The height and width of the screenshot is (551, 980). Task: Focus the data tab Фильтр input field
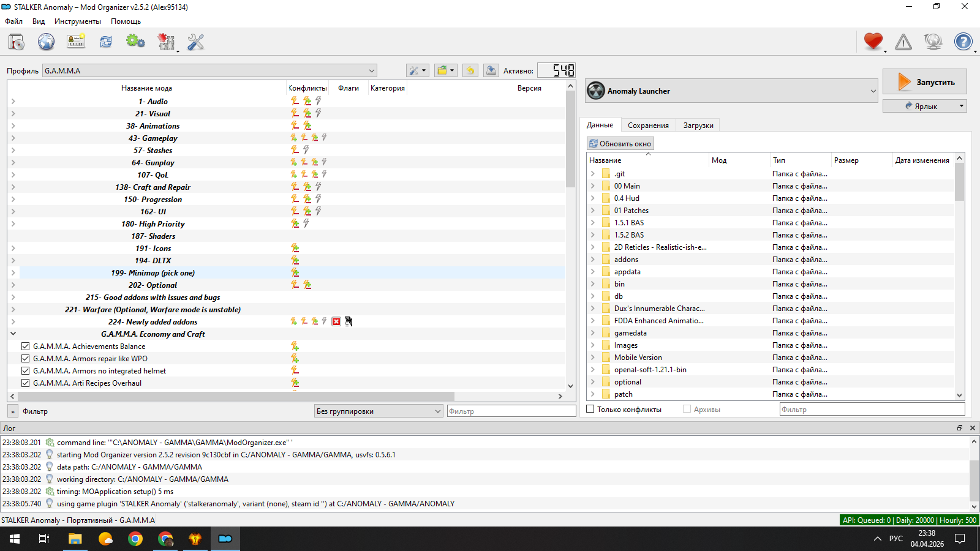(872, 409)
